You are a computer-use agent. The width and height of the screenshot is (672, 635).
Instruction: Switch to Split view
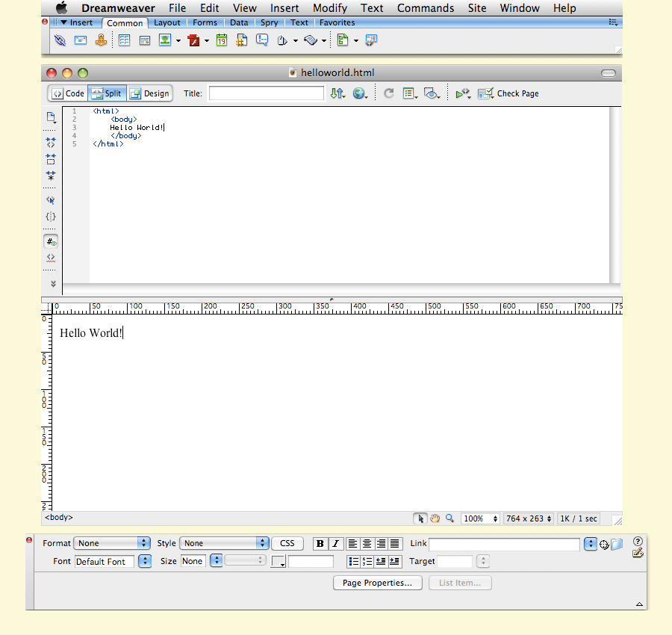[107, 93]
